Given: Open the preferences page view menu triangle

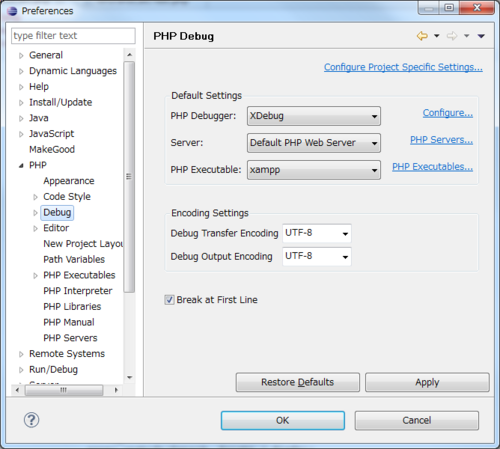Looking at the screenshot, I should (x=481, y=36).
